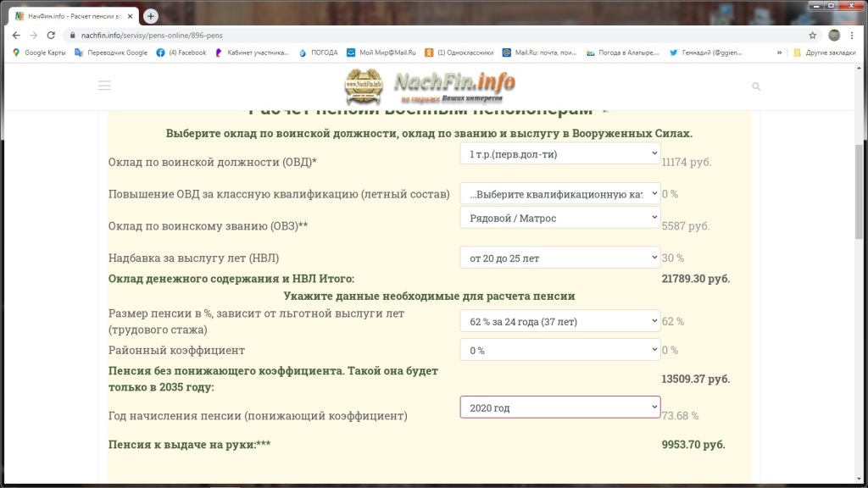Change the 2020 год pension year dropdown
868x488 pixels.
[x=559, y=408]
